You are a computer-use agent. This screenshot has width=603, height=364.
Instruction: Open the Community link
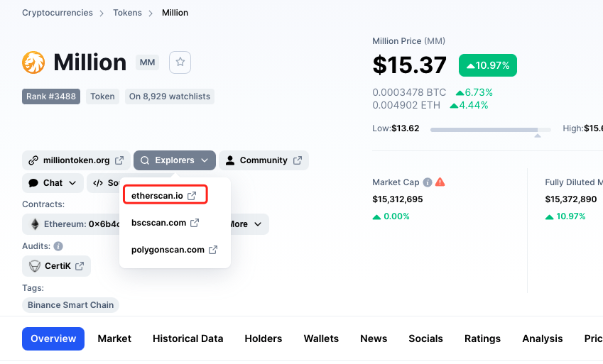point(264,160)
